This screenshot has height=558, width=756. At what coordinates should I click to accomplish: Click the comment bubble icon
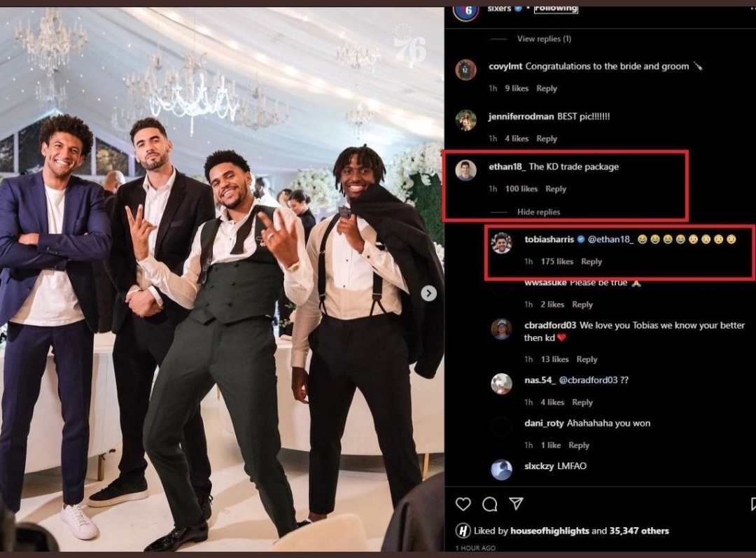[x=490, y=504]
